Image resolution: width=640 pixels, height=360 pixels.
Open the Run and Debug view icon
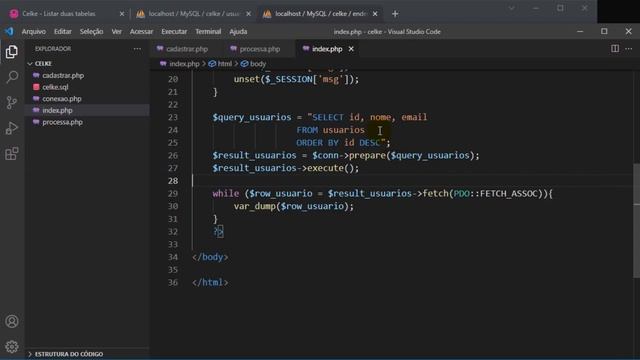(12, 128)
